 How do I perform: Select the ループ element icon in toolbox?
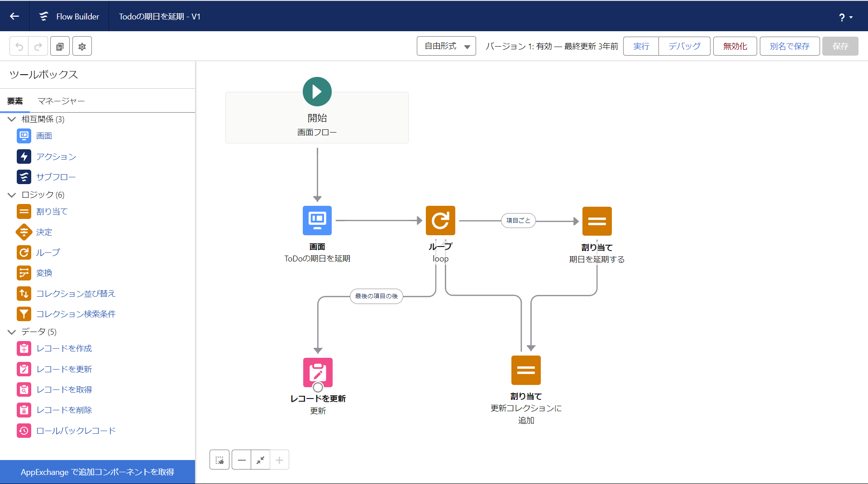click(24, 252)
